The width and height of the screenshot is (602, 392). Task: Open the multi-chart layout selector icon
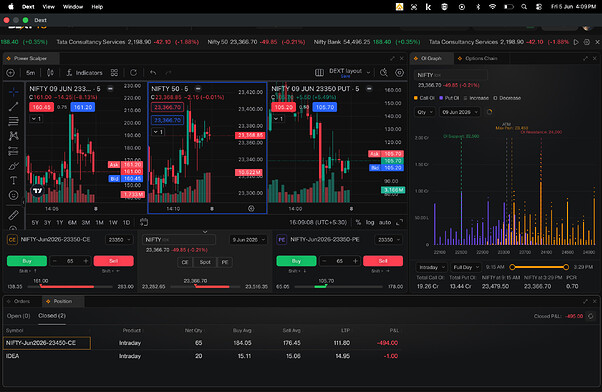click(x=319, y=73)
